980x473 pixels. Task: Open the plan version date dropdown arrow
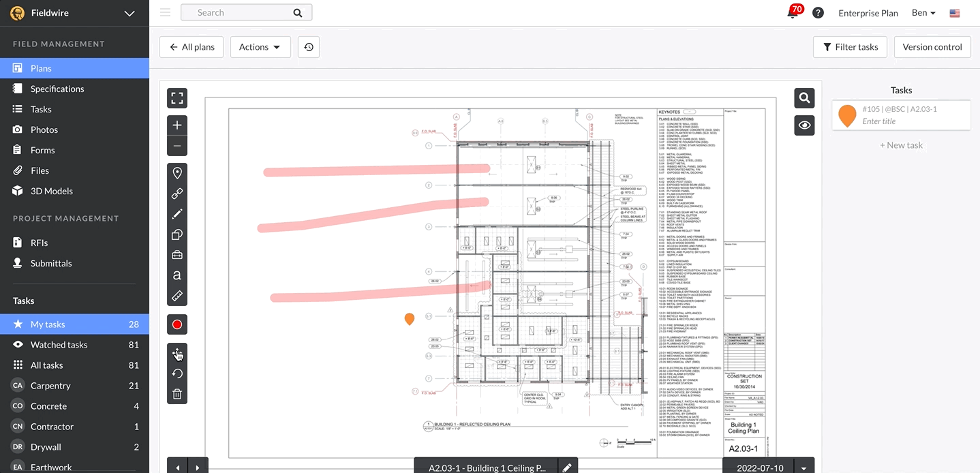[804, 468]
